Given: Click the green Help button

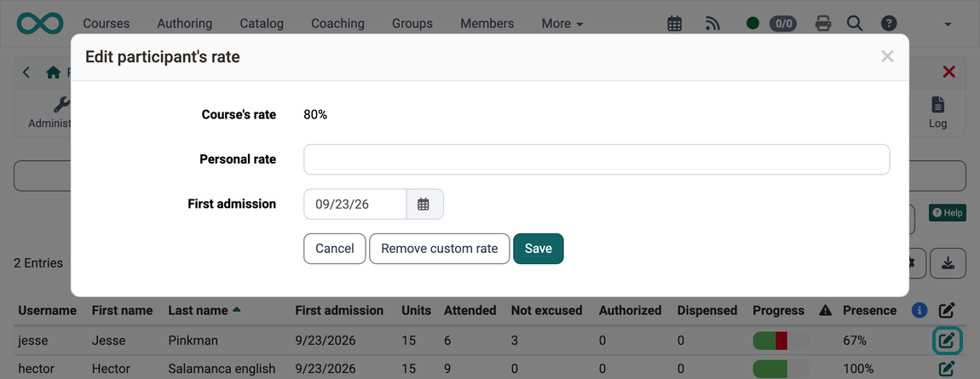Looking at the screenshot, I should click(947, 212).
